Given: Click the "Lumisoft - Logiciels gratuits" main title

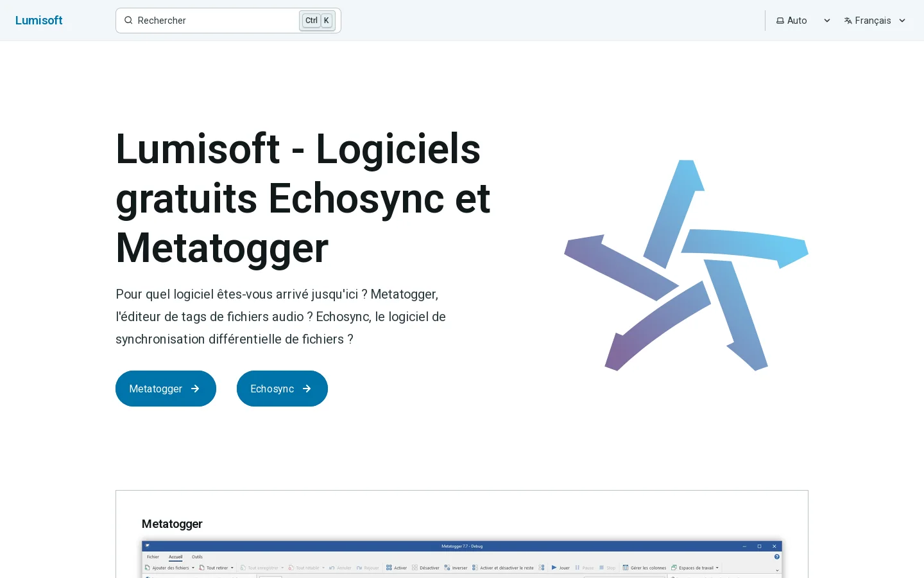Looking at the screenshot, I should [x=303, y=198].
